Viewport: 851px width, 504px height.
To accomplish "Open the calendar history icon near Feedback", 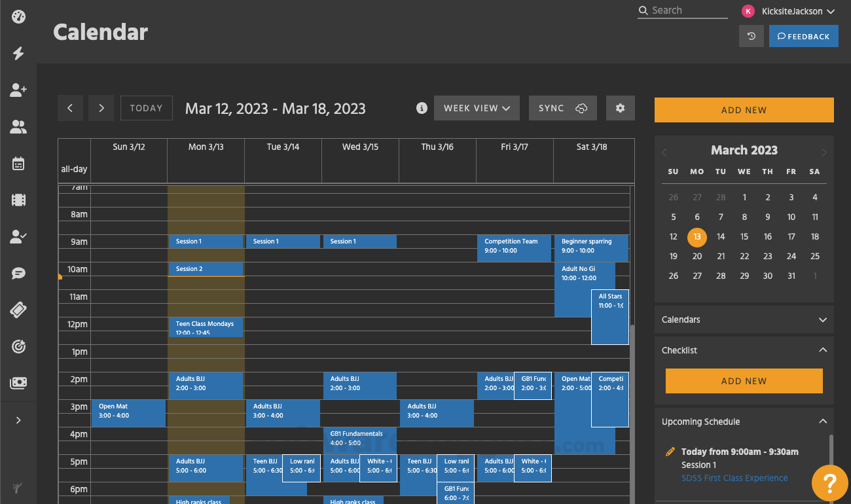I will 751,36.
